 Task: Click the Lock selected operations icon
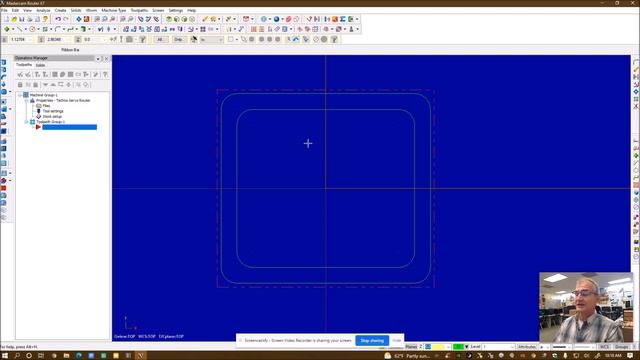pos(20,85)
